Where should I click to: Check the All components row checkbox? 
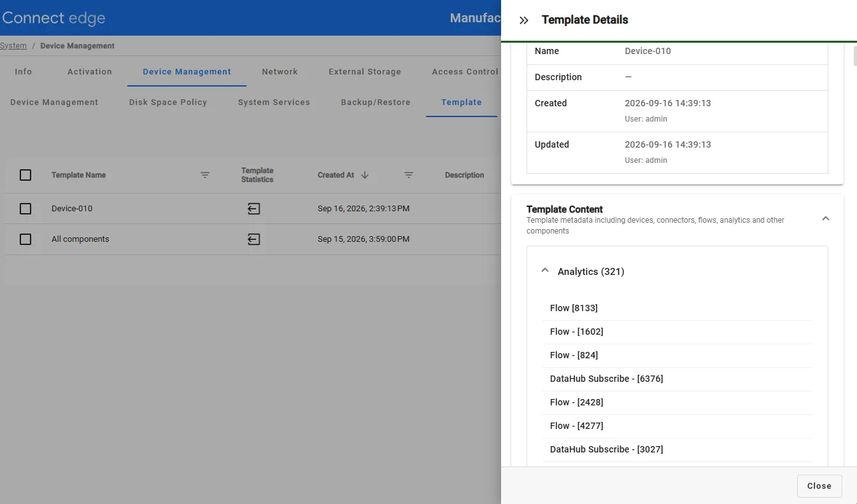[25, 239]
